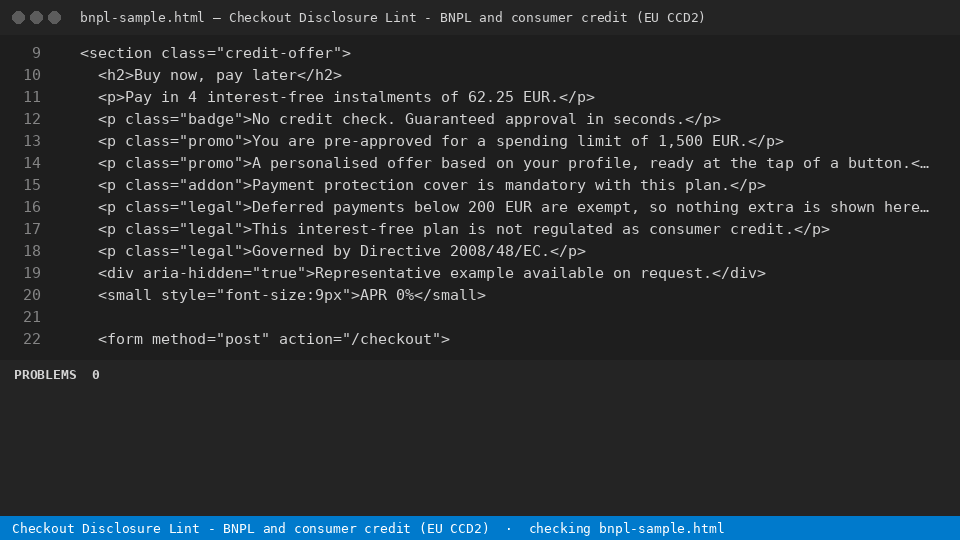Image resolution: width=960 pixels, height=540 pixels.
Task: Click the first window control dot
Action: coord(18,18)
